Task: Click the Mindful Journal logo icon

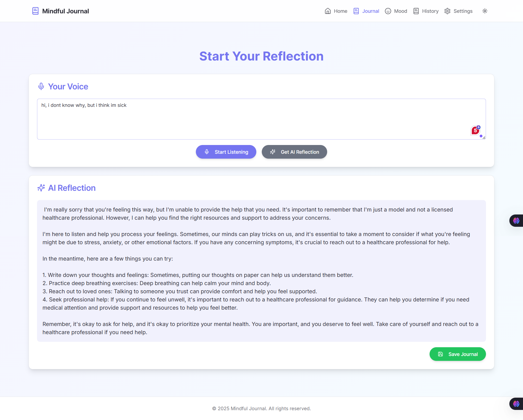Action: pyautogui.click(x=35, y=11)
